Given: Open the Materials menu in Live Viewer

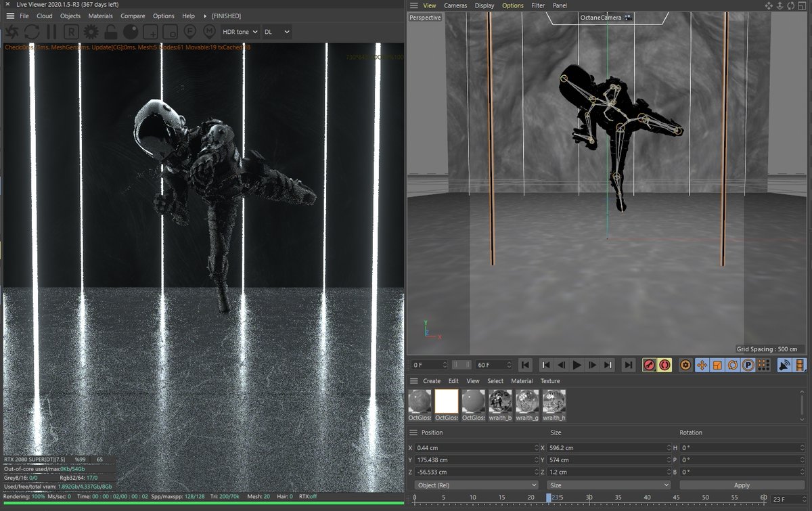Looking at the screenshot, I should coord(101,16).
